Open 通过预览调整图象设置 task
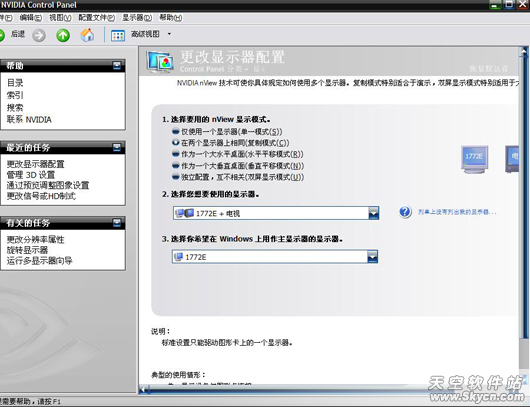 (48, 185)
